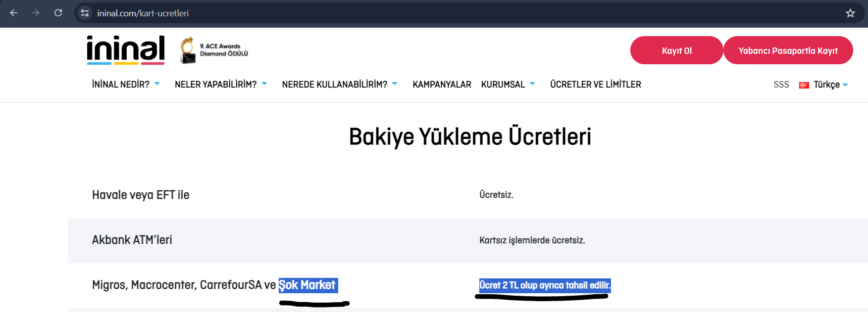
Task: Click the Ücretsiz. value text
Action: [496, 195]
